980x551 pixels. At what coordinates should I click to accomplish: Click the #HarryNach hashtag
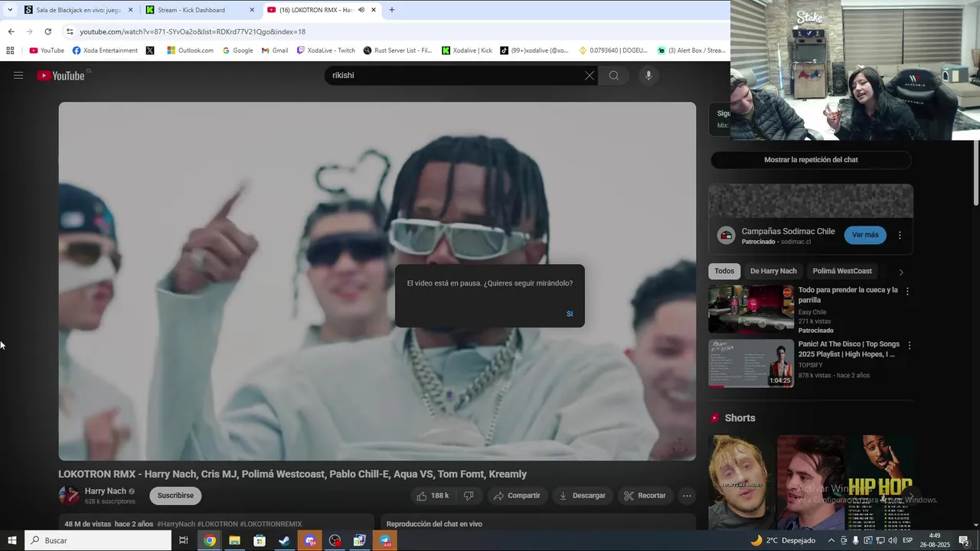[175, 524]
